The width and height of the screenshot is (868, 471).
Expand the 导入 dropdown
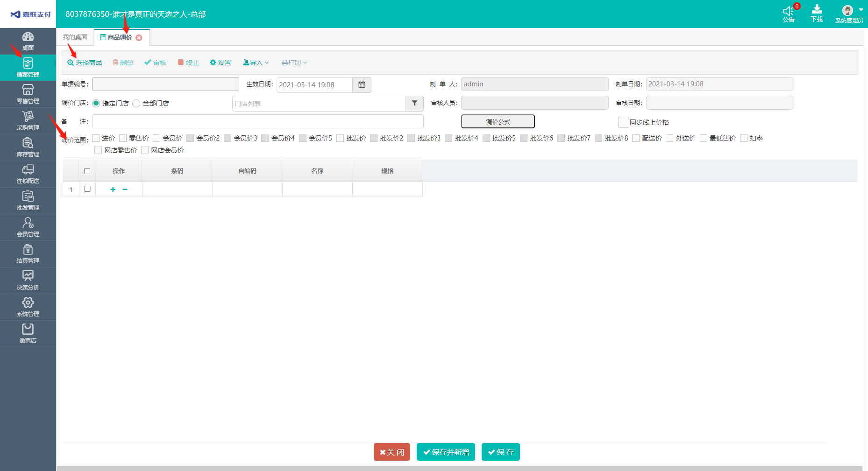[x=256, y=63]
